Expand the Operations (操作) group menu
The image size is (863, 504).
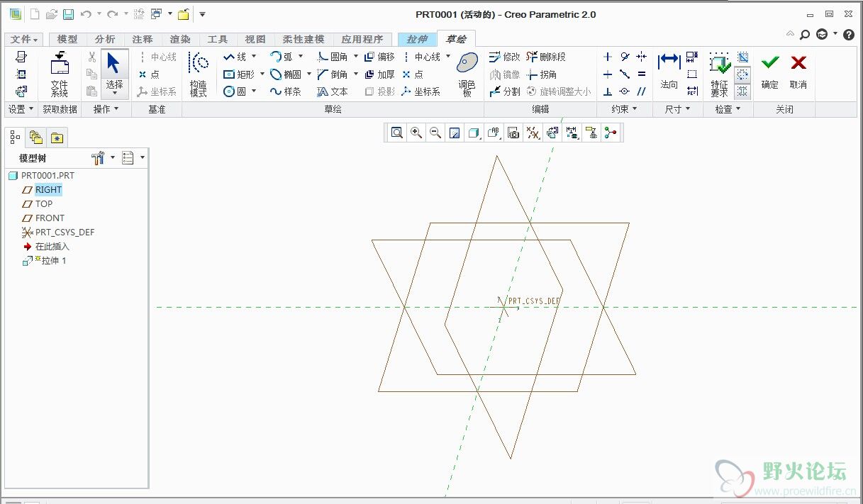tap(106, 109)
